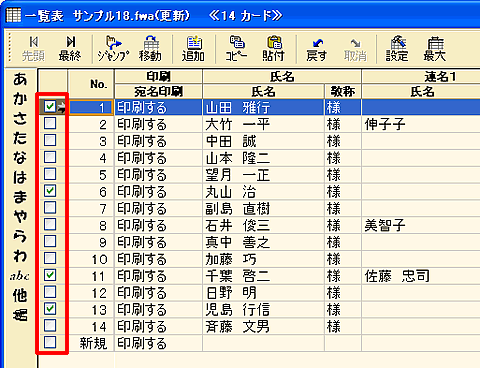This screenshot has height=368, width=480.
Task: Select the あ index tab
Action: tap(20, 79)
